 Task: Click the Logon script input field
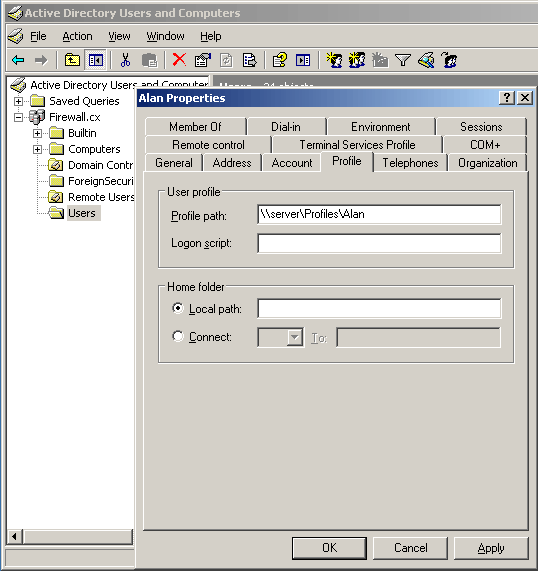pos(379,243)
